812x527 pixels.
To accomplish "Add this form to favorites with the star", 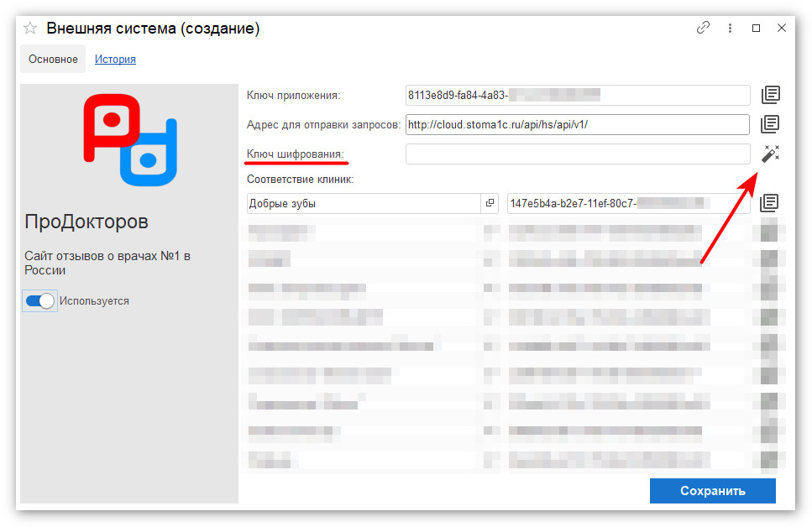I will pyautogui.click(x=30, y=29).
